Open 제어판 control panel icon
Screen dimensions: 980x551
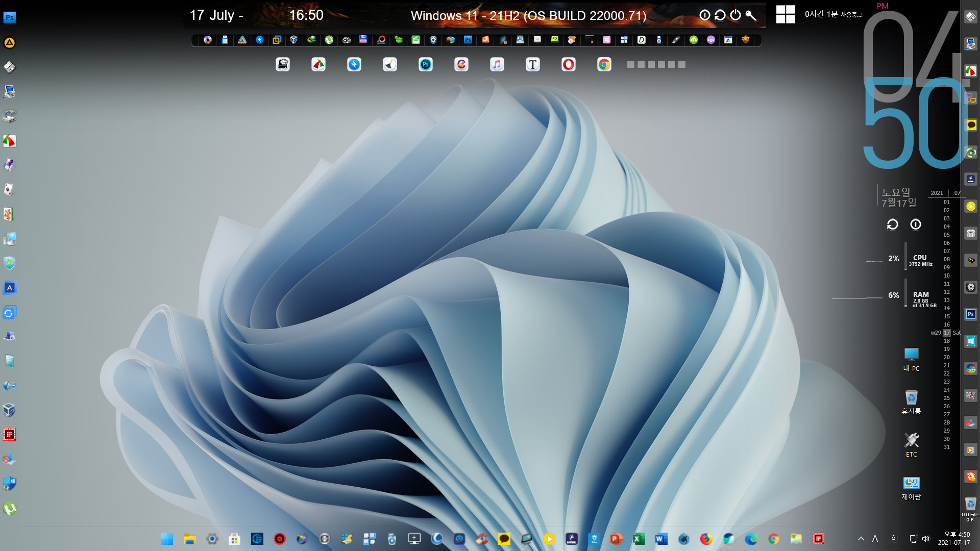click(912, 488)
